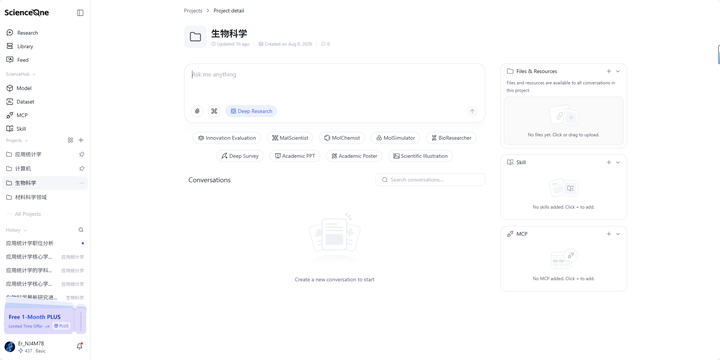The height and width of the screenshot is (360, 720).
Task: Toggle pin on the 计算机 project
Action: point(82,169)
